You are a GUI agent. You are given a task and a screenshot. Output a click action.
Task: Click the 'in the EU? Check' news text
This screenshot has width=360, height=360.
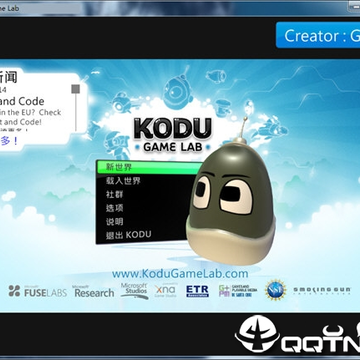click(x=31, y=113)
